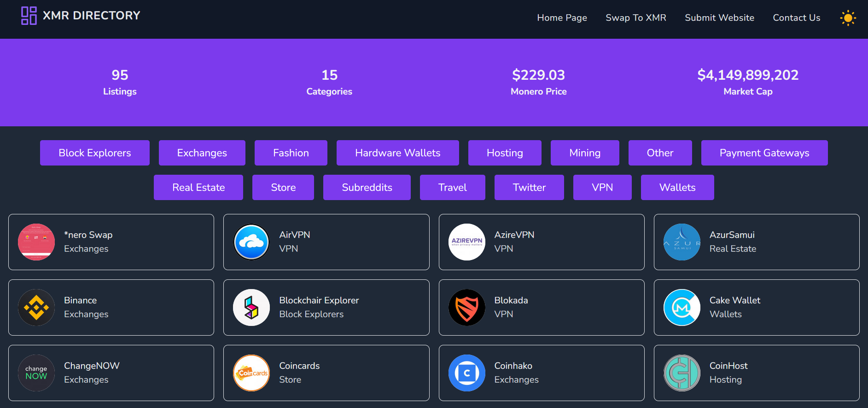Show Twitter category listings
This screenshot has height=408, width=868.
(529, 187)
